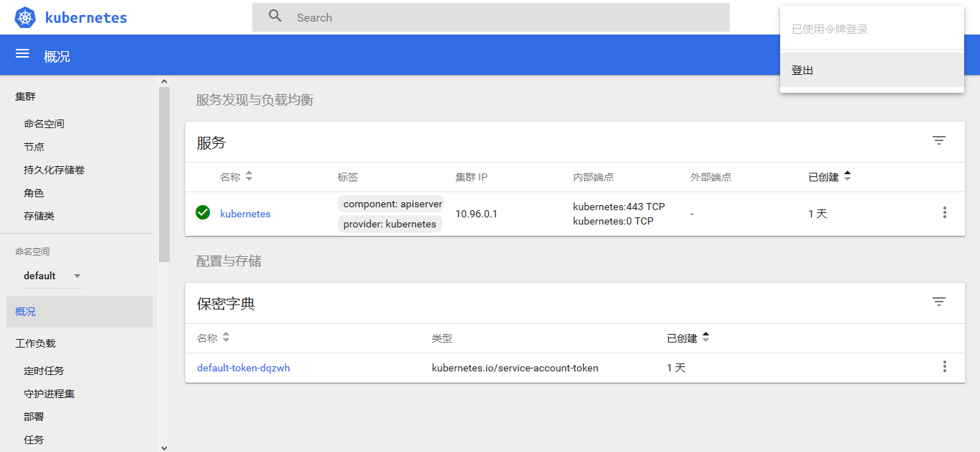Image resolution: width=980 pixels, height=452 pixels.
Task: Open actions menu for kubernetes service
Action: (944, 212)
